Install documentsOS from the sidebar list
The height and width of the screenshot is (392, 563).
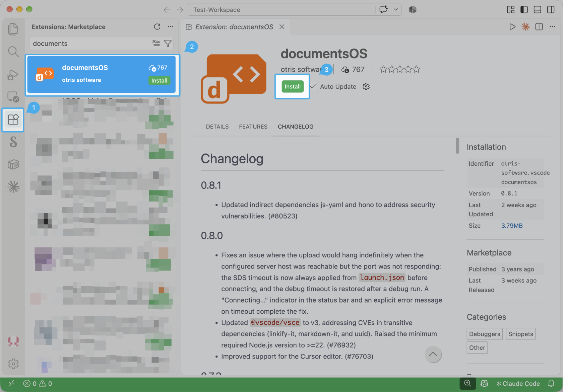[x=159, y=81]
